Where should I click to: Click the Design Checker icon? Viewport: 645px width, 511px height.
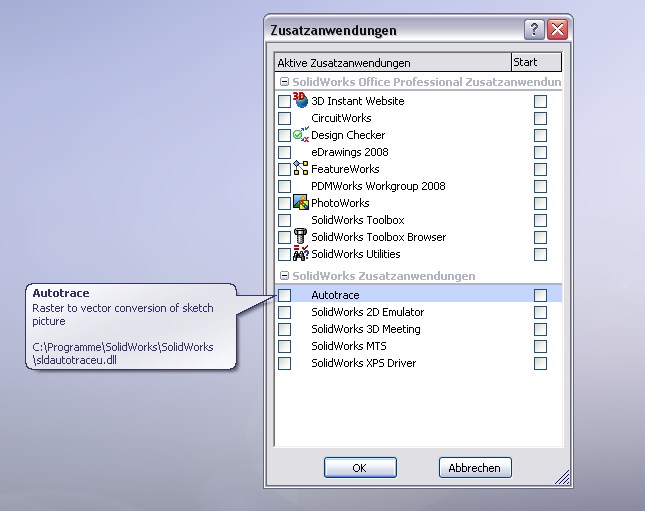[301, 135]
